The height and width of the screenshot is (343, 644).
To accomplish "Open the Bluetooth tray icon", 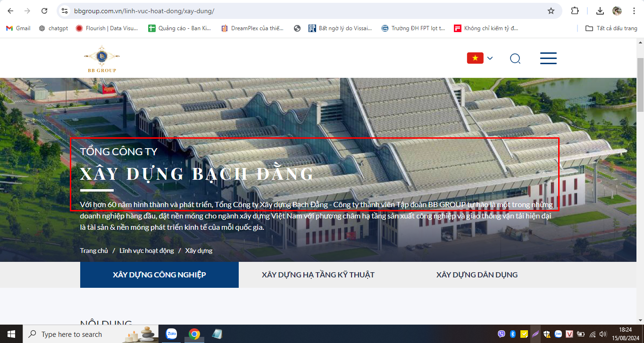I will tap(512, 334).
